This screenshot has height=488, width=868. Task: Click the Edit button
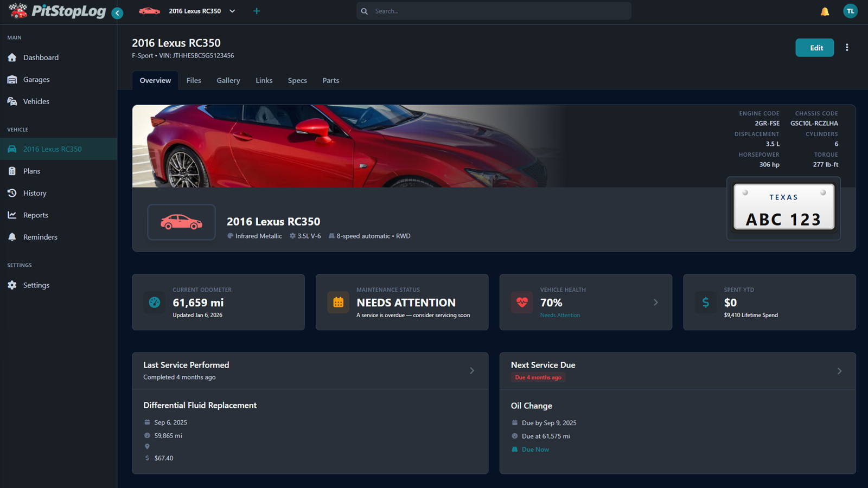click(x=814, y=48)
